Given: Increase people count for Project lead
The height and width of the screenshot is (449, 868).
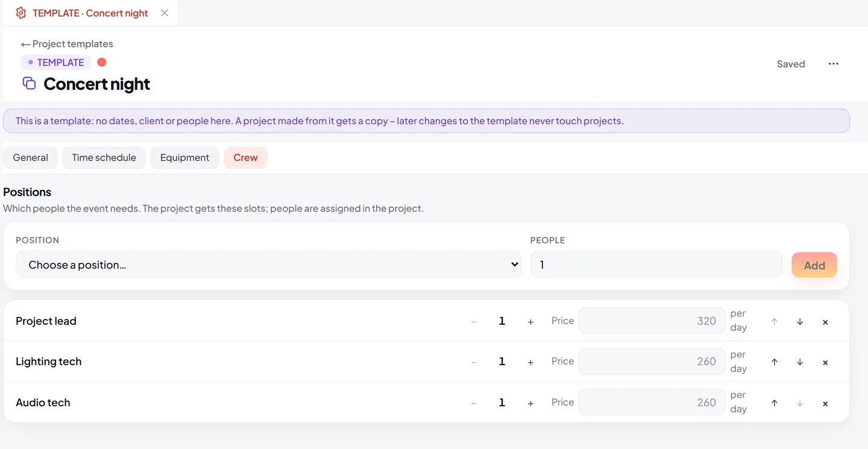Looking at the screenshot, I should [530, 322].
